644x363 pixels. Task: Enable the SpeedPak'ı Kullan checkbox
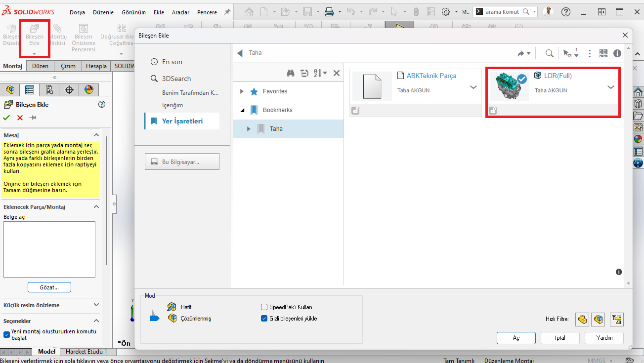click(x=264, y=307)
